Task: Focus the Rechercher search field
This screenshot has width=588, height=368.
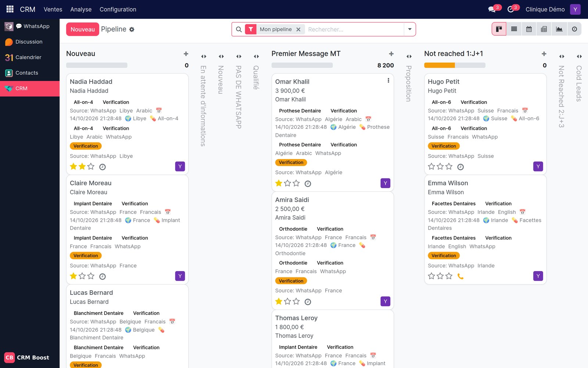Action: [354, 29]
